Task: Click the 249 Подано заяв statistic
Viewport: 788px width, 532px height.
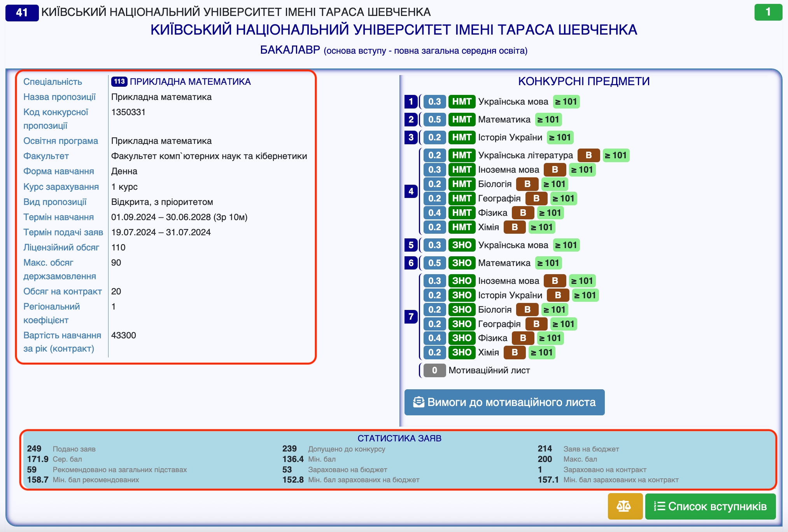Action: point(61,449)
